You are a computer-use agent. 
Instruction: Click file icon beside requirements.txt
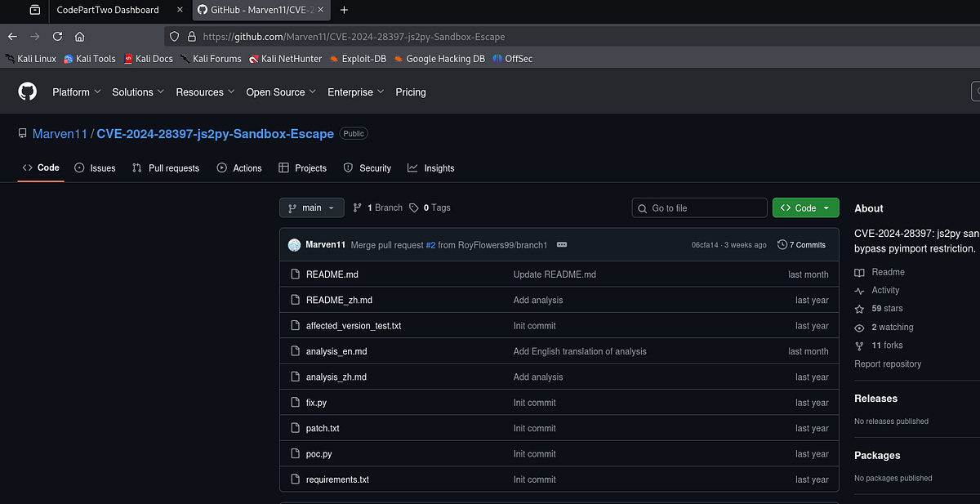296,479
